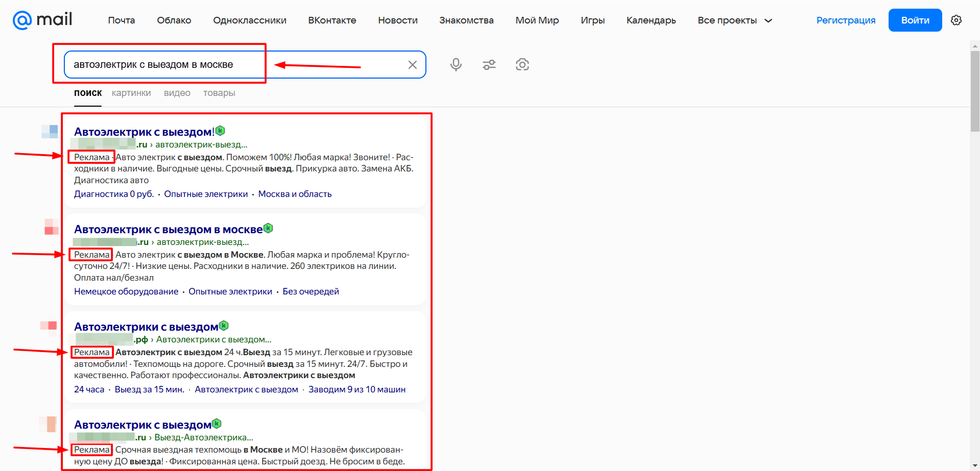Switch to the 'картинки' tab
The width and height of the screenshot is (980, 471).
(131, 93)
